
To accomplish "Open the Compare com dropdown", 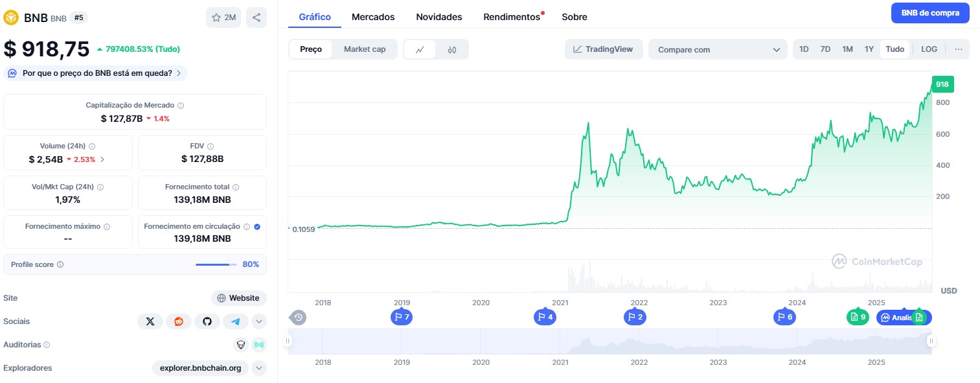I will point(718,49).
